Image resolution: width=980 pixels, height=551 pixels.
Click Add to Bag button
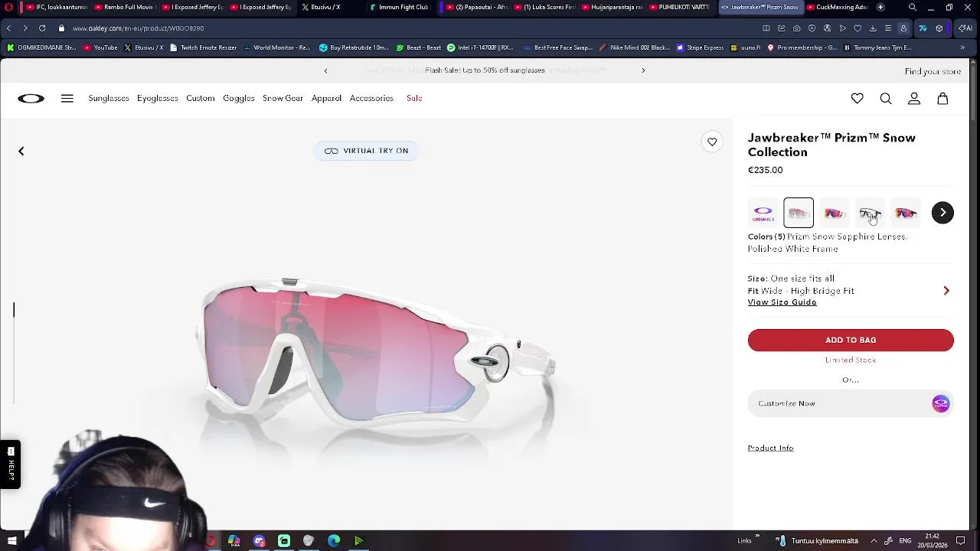point(851,340)
